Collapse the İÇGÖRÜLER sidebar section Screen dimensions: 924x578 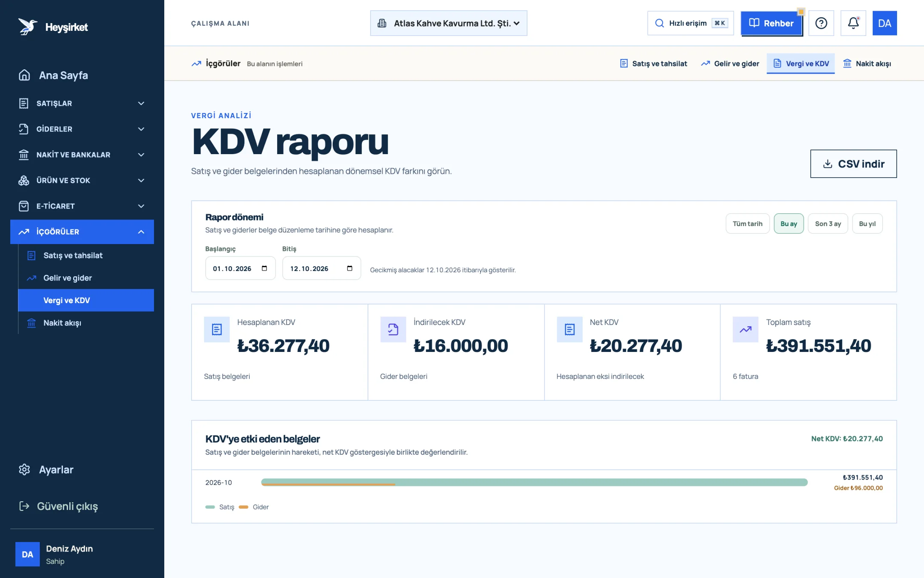point(82,232)
